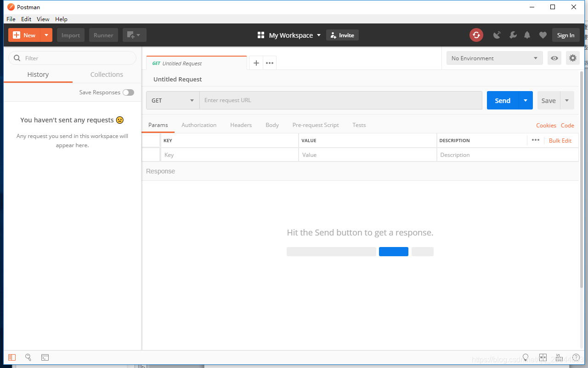This screenshot has width=588, height=368.
Task: Click the Enter request URL field
Action: 341,100
